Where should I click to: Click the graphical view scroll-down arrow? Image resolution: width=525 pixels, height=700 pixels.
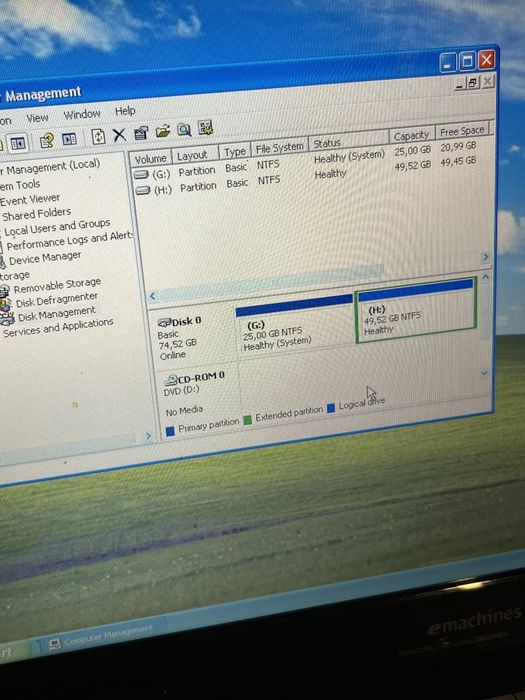click(x=484, y=373)
